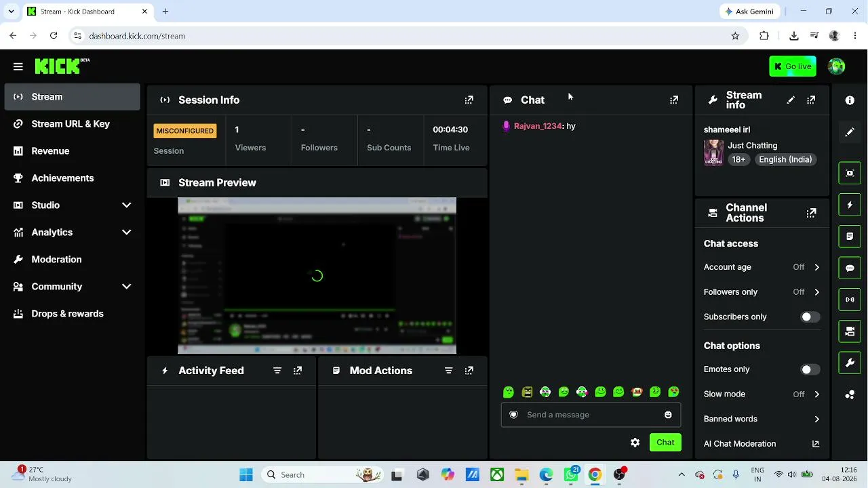868x488 pixels.
Task: Expand the Analytics sidebar section
Action: coord(72,232)
